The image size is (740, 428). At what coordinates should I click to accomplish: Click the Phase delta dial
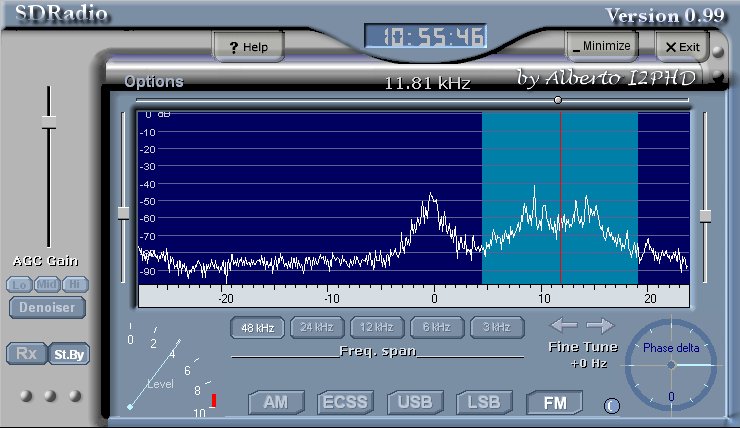[x=671, y=366]
